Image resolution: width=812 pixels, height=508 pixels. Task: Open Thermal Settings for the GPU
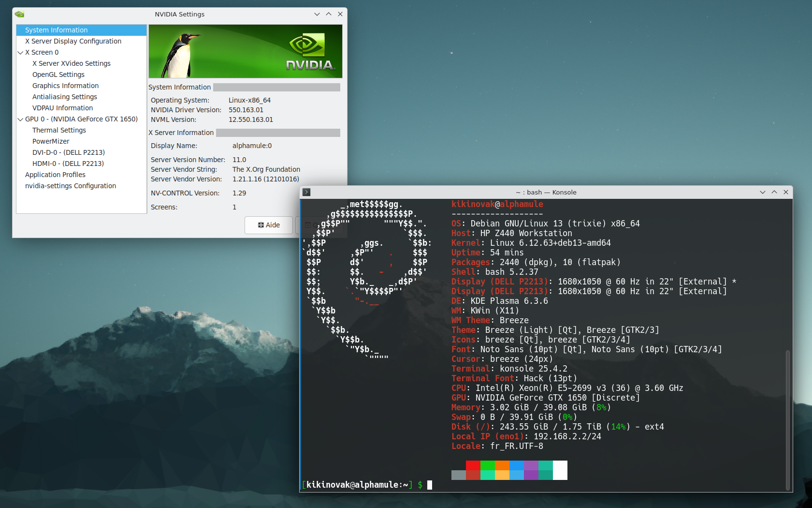coord(59,130)
